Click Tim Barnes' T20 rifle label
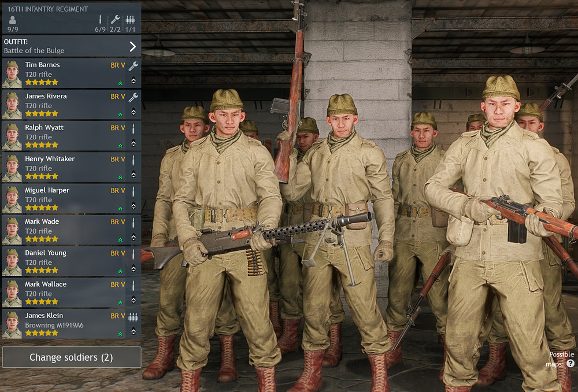This screenshot has height=392, width=578. click(x=38, y=75)
